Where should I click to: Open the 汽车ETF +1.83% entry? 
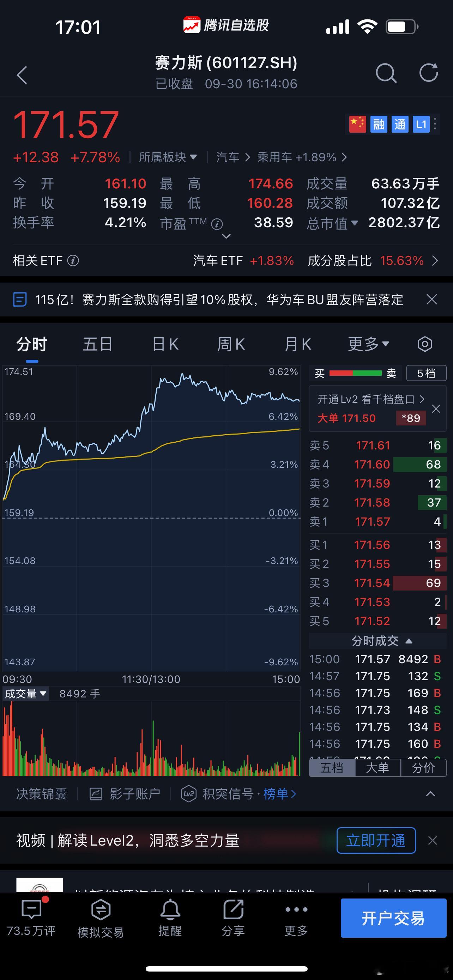tap(243, 261)
